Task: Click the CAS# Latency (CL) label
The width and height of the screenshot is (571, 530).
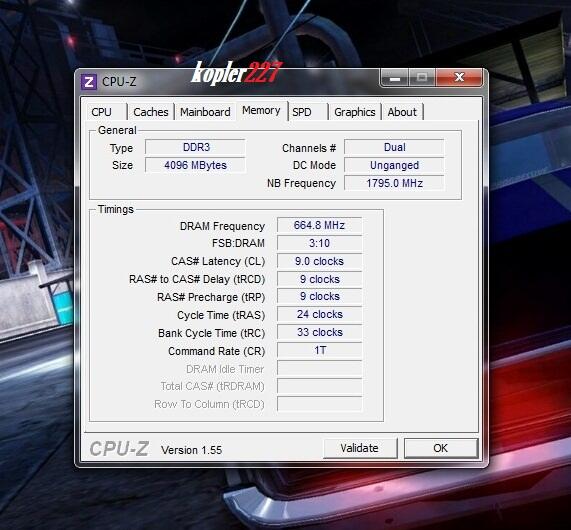Action: click(x=218, y=262)
